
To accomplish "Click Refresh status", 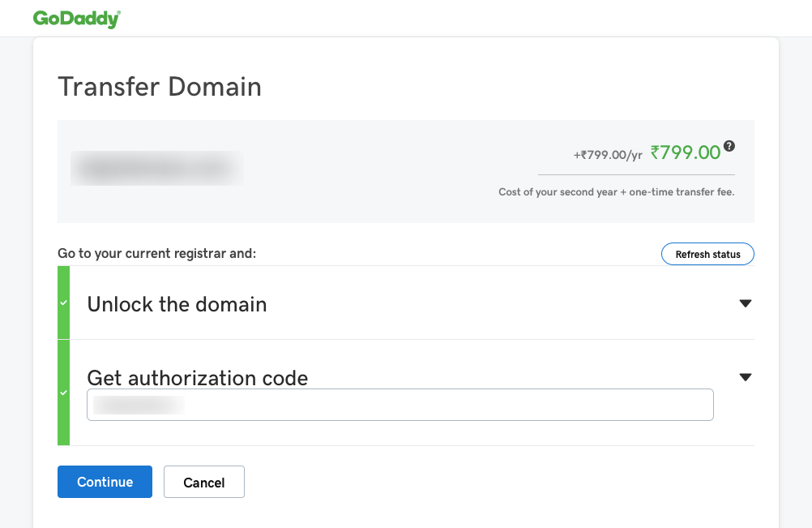I will pos(707,254).
